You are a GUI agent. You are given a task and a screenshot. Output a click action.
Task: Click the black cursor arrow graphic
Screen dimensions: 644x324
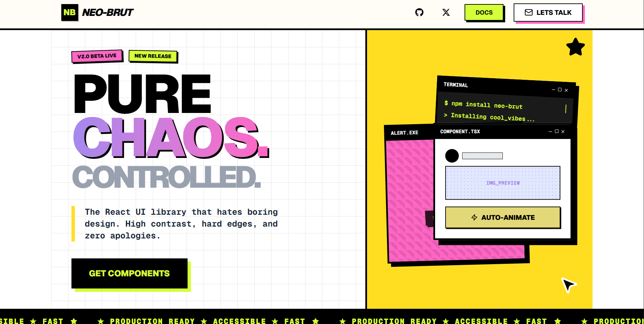pos(568,285)
